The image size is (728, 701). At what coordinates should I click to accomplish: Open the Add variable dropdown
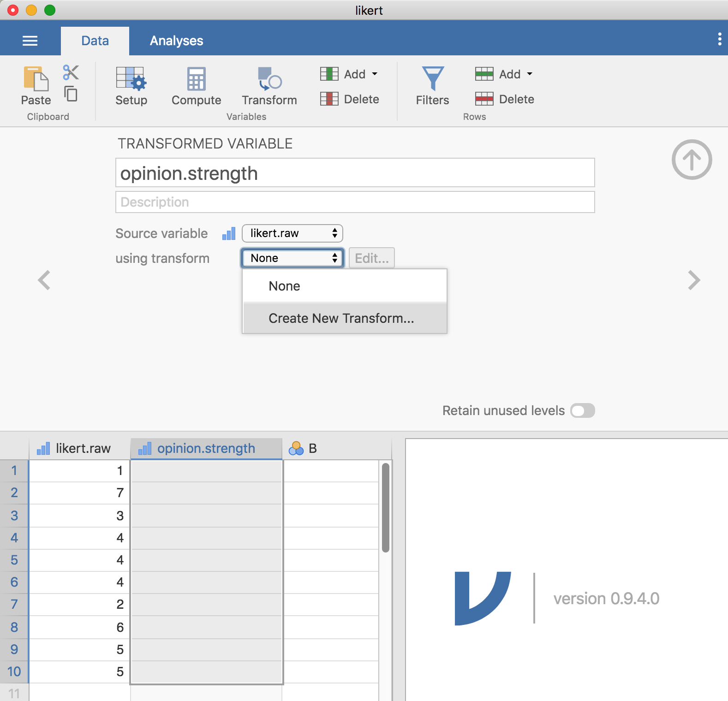pyautogui.click(x=350, y=74)
